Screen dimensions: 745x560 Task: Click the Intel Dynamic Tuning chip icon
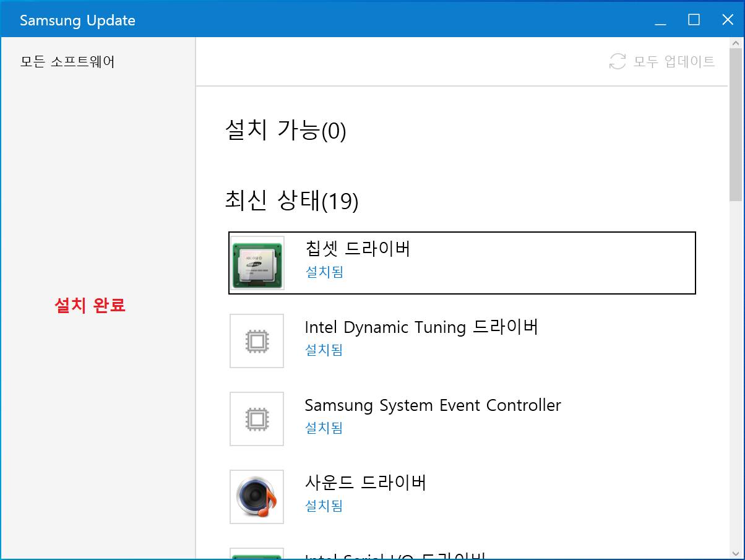(x=257, y=341)
